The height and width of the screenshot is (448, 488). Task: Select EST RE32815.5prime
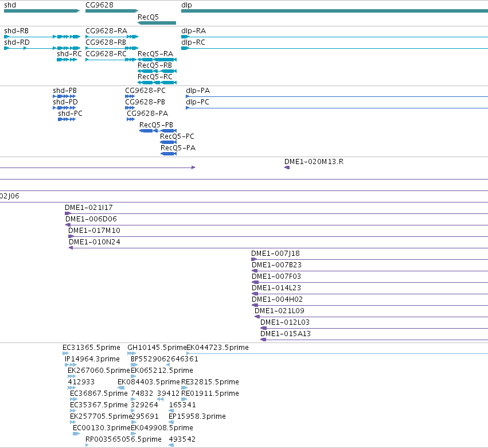pyautogui.click(x=210, y=383)
